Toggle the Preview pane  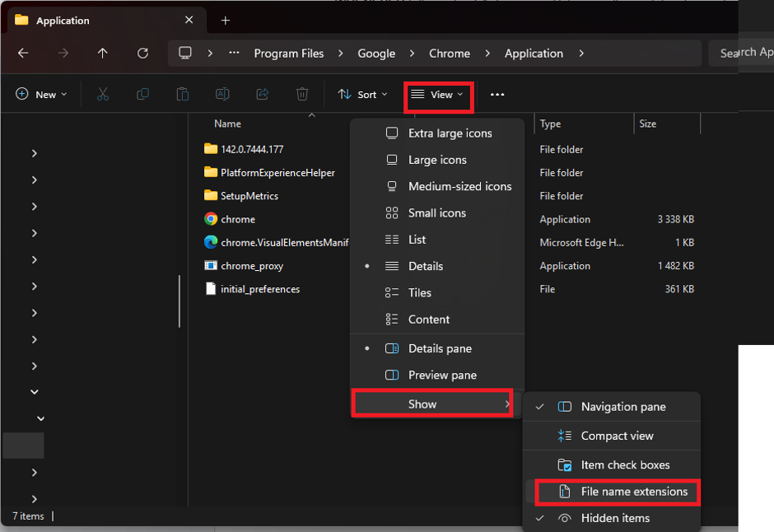[437, 375]
